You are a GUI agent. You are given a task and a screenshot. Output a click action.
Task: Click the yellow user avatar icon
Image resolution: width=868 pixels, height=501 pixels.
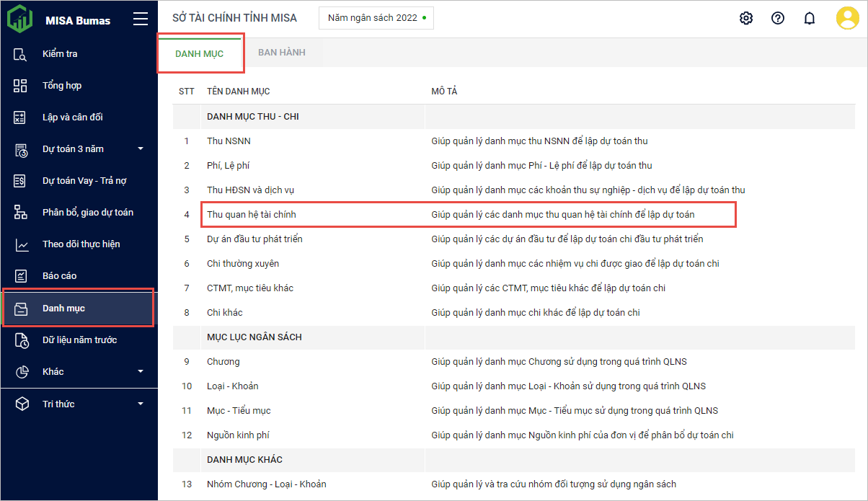tap(847, 18)
